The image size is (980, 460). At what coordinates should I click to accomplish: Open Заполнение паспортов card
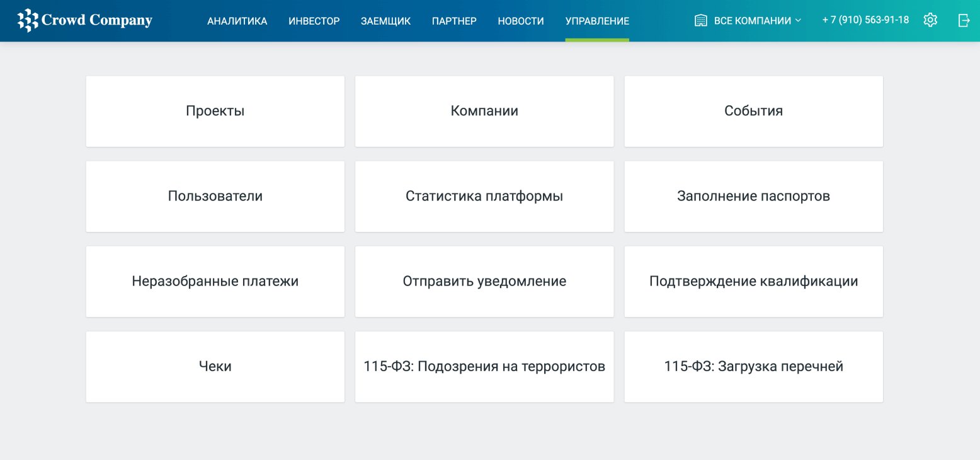(x=753, y=197)
